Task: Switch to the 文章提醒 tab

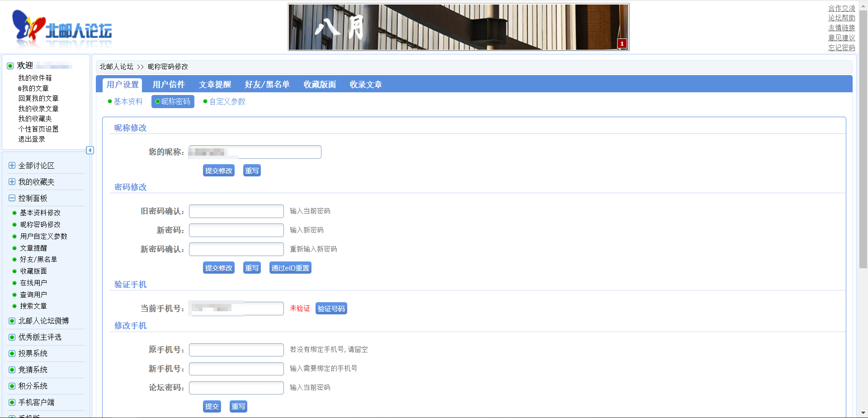Action: pyautogui.click(x=215, y=85)
